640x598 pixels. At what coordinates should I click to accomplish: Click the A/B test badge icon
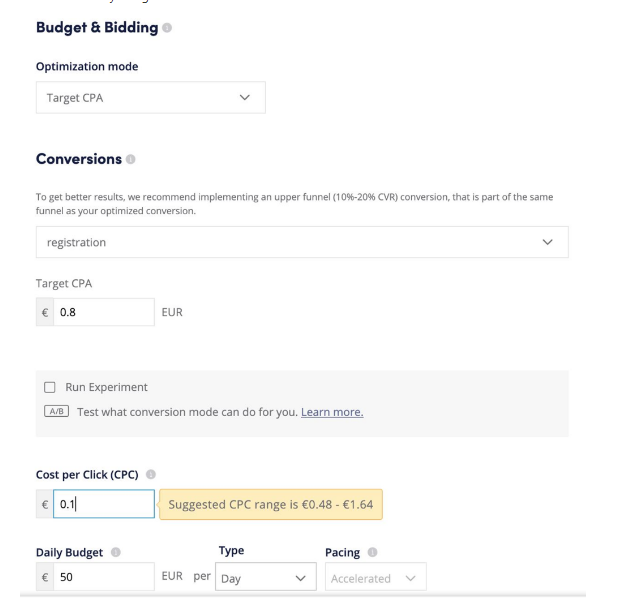56,411
